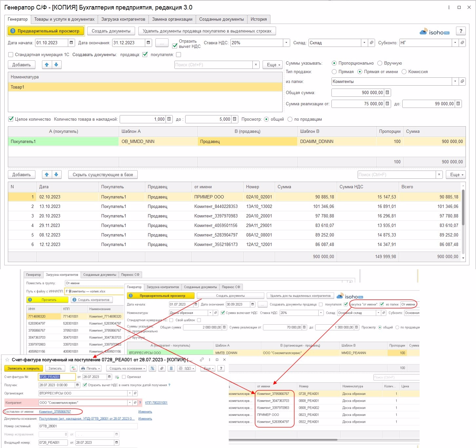Tick the Оригинал checkbox in invoice window
The width and height of the screenshot is (476, 448).
tap(124, 377)
